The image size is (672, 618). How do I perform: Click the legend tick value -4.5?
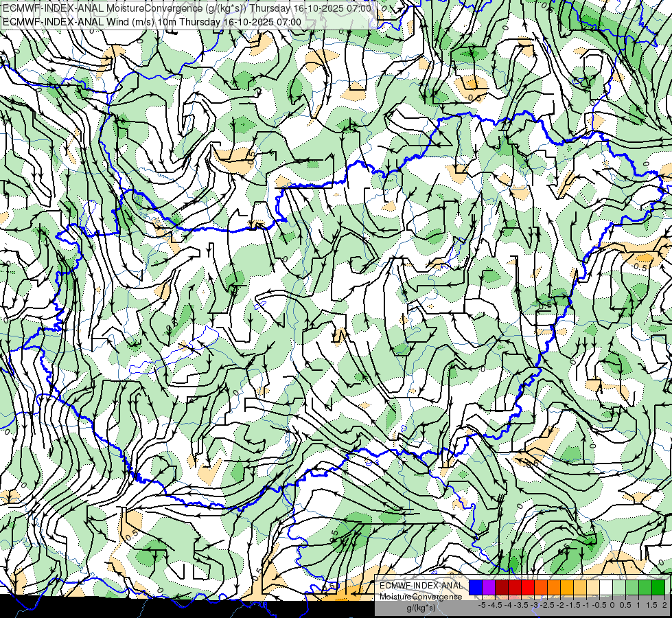[x=496, y=605]
